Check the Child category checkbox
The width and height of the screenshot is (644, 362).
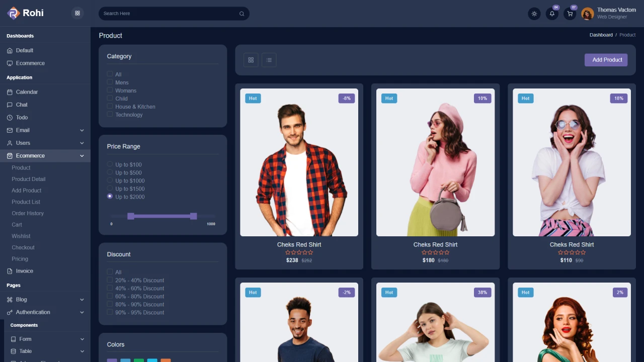(x=110, y=98)
